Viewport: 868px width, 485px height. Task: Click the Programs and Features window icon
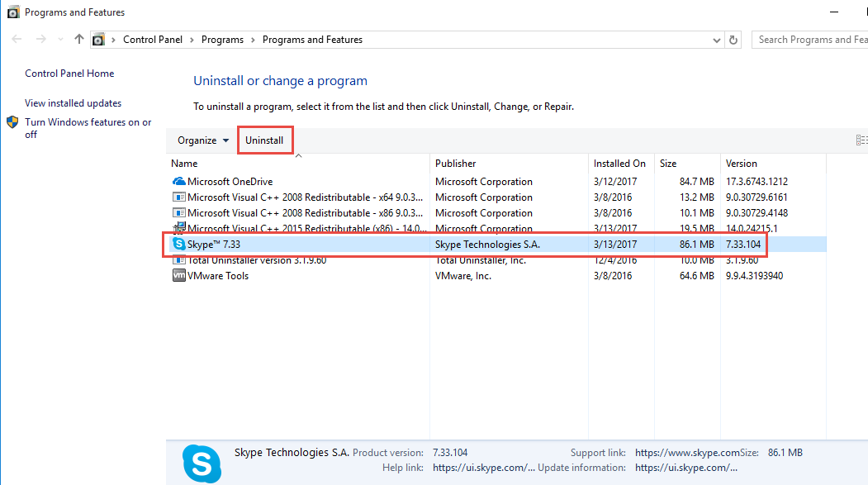tap(12, 12)
